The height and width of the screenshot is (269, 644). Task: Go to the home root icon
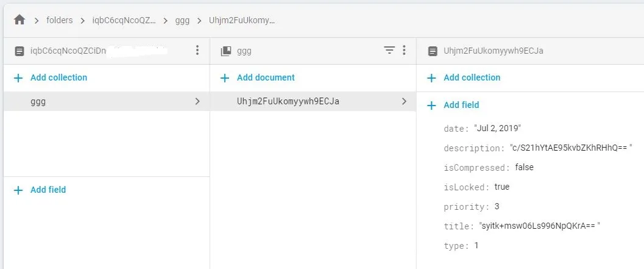pyautogui.click(x=19, y=20)
